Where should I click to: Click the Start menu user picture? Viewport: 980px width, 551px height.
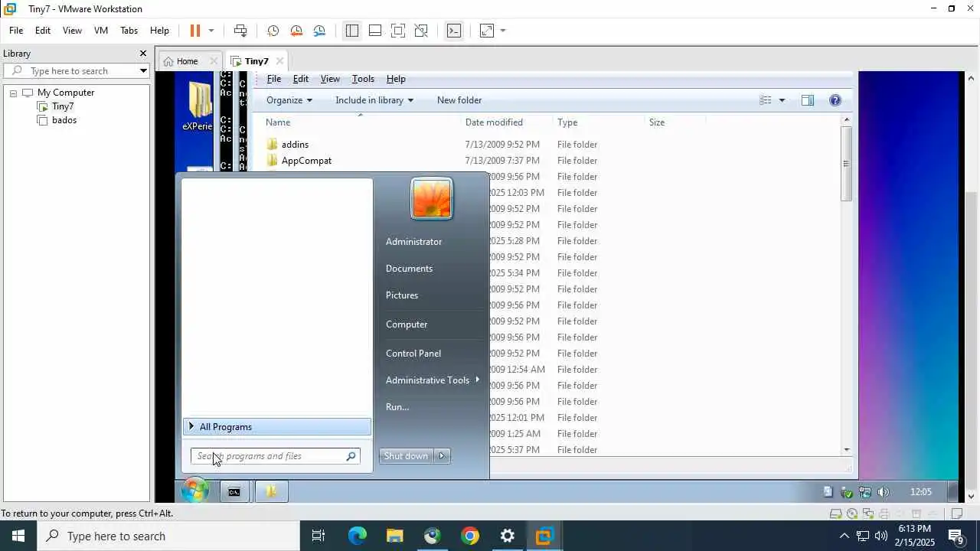[432, 198]
